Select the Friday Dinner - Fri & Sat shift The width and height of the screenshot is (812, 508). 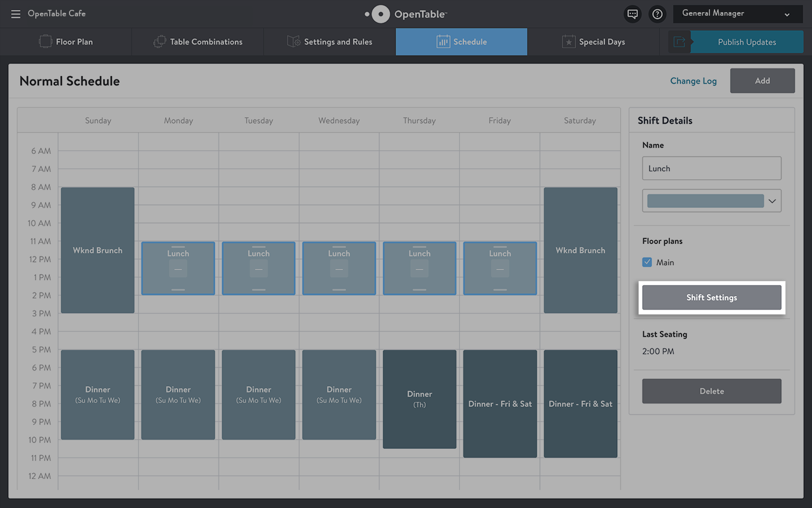(x=500, y=403)
